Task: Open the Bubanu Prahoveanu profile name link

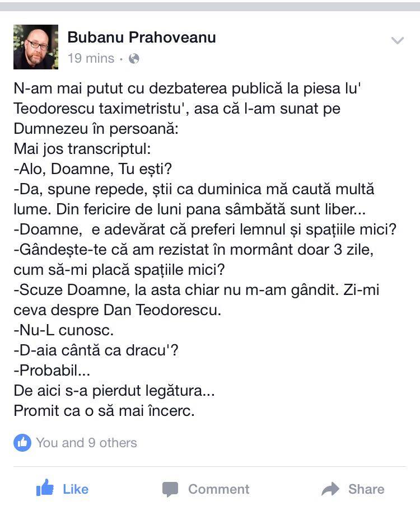Action: click(x=141, y=38)
